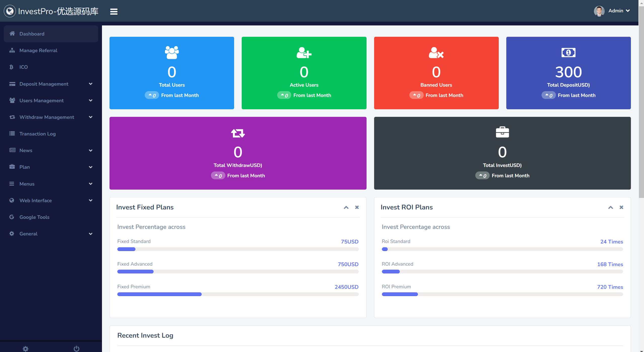
Task: Click the Banned Users icon on red card
Action: pos(436,53)
